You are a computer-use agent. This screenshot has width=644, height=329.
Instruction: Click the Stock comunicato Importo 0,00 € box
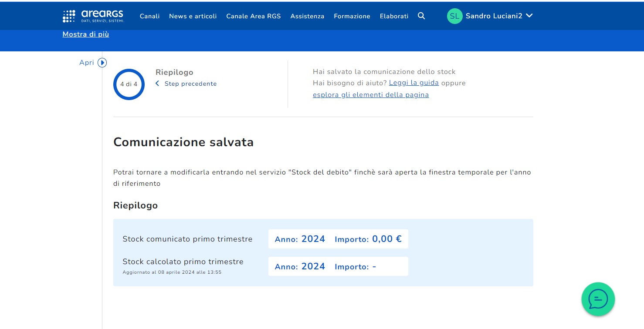click(x=338, y=239)
